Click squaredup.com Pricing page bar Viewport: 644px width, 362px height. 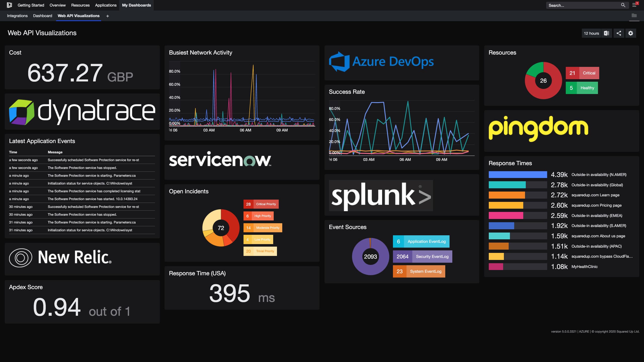518,205
